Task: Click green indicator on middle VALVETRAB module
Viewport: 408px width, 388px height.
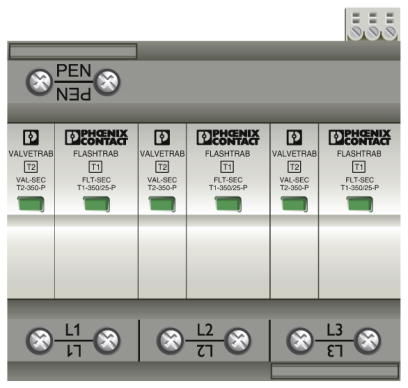Action: 162,204
